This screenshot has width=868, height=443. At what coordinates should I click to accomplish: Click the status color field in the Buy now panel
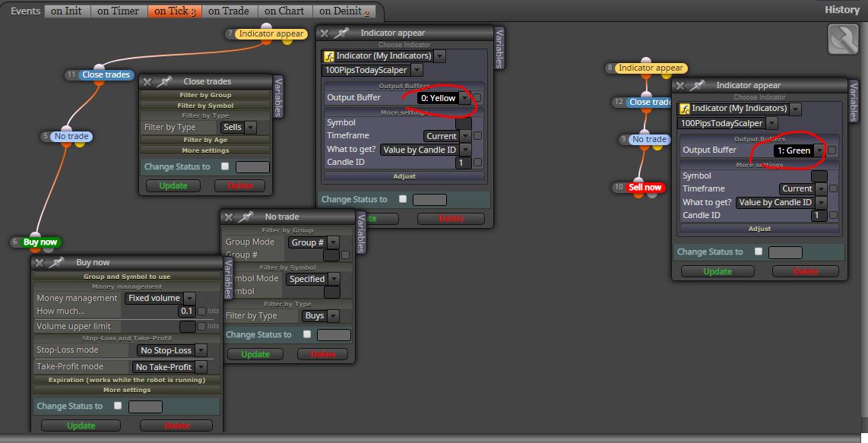pyautogui.click(x=145, y=407)
